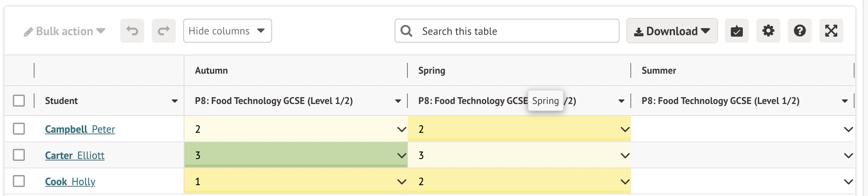
Task: Check the Carter Elliott row checkbox
Action: 19,155
